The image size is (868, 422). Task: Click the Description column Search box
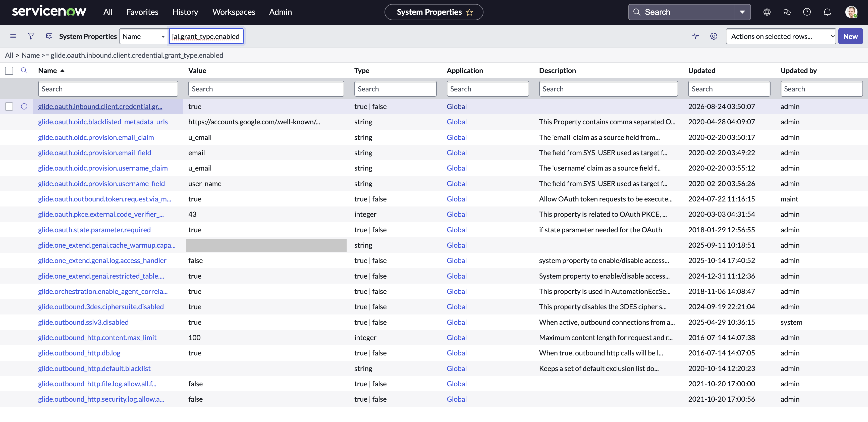608,89
